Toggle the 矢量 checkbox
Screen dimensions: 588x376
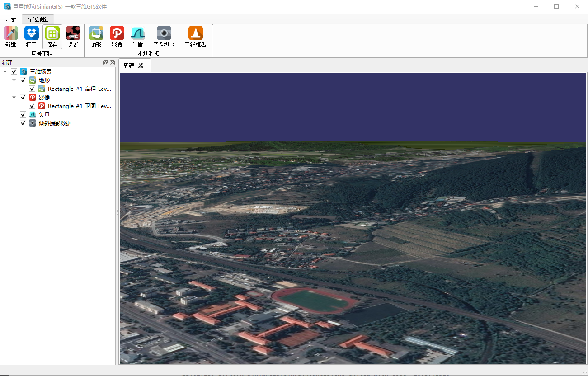click(23, 114)
